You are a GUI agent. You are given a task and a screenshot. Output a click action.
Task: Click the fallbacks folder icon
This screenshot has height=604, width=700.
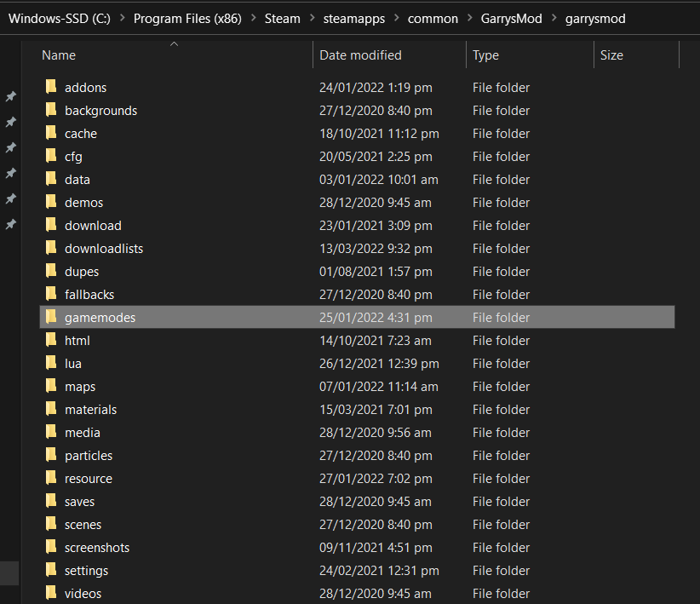(51, 294)
